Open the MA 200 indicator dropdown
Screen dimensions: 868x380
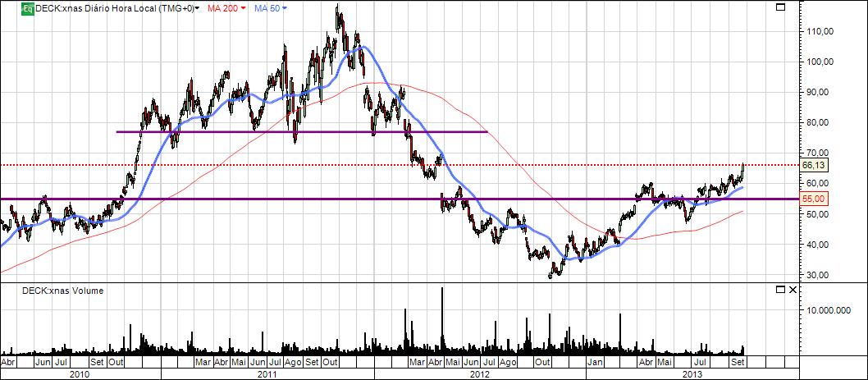tap(243, 9)
